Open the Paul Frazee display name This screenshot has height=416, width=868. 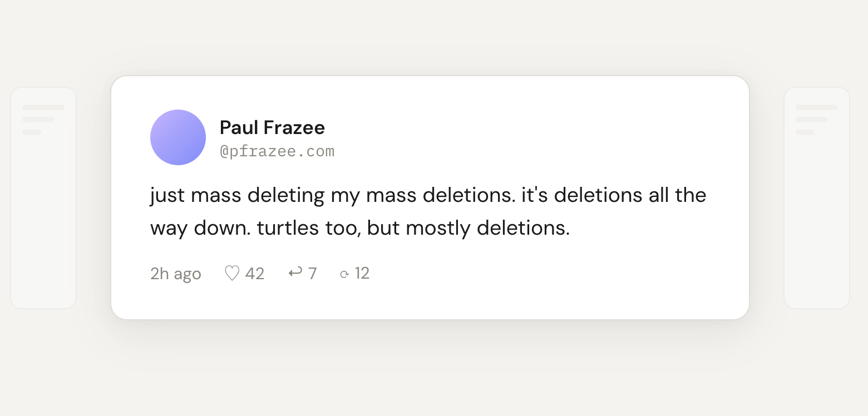272,128
